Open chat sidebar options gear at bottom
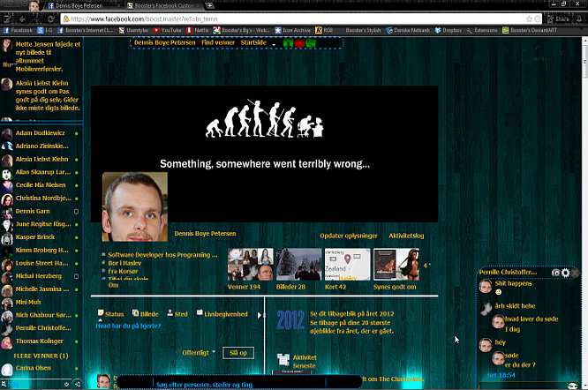This screenshot has width=588, height=390. coord(66,384)
